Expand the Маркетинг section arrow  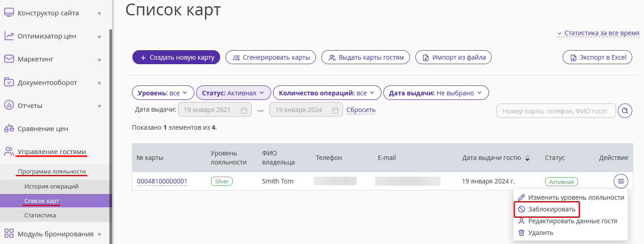tap(99, 59)
